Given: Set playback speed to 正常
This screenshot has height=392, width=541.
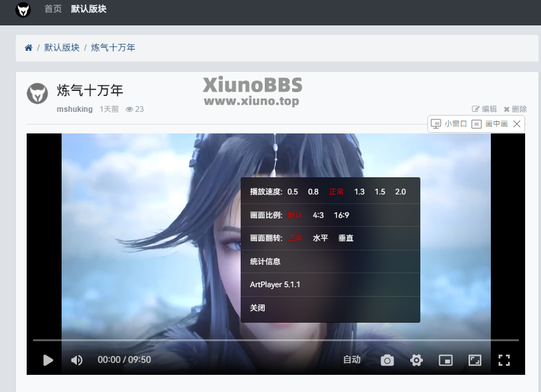Looking at the screenshot, I should 336,192.
